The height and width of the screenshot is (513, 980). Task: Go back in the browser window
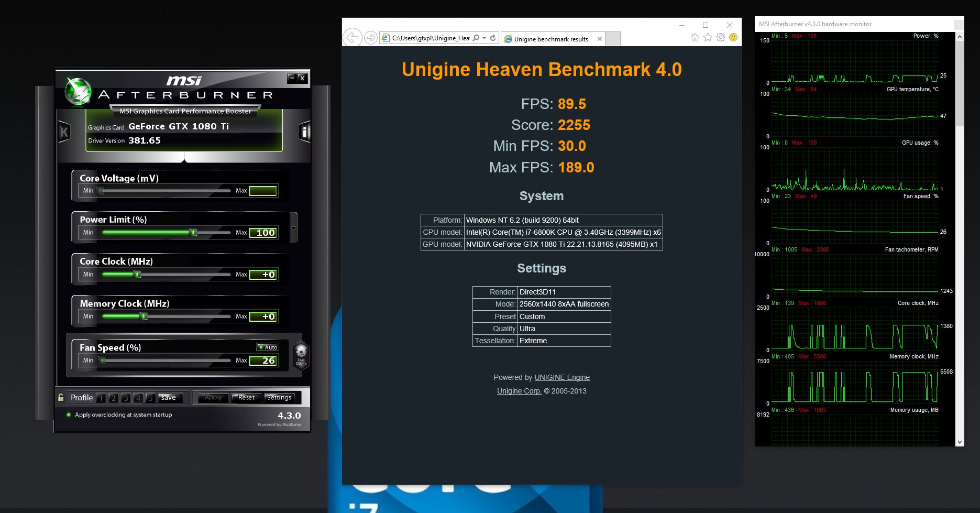(x=353, y=38)
